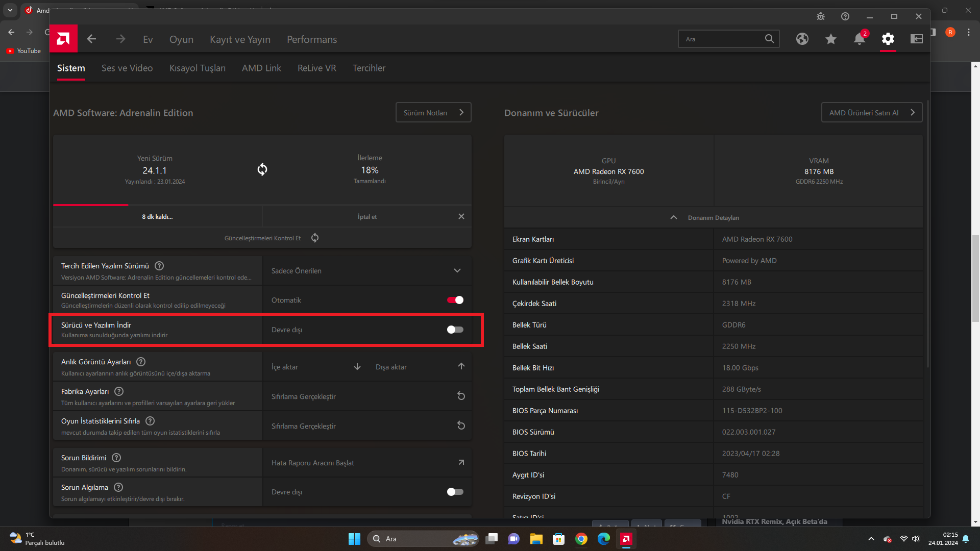Screen dimensions: 980x551
Task: Open Windows Start button
Action: pos(354,539)
